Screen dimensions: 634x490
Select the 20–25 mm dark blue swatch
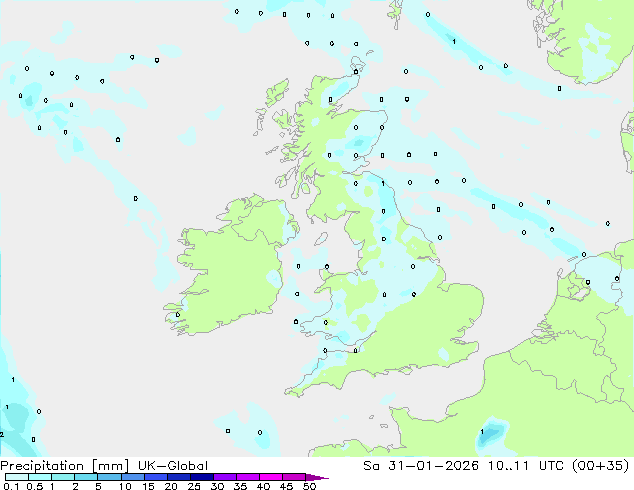(x=178, y=477)
